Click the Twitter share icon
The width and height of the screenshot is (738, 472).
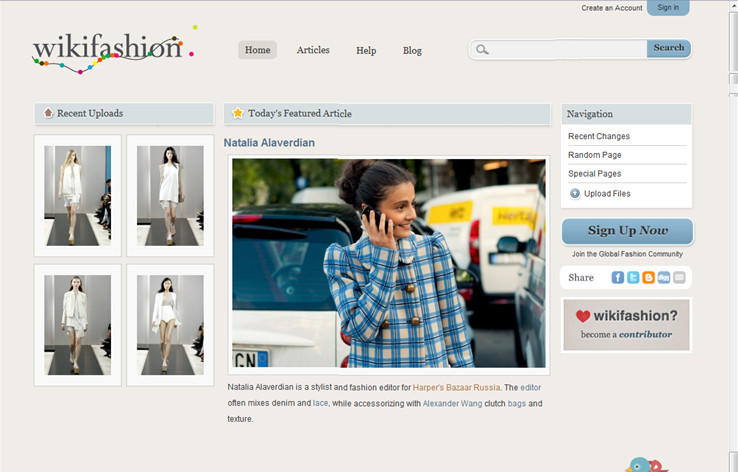click(x=633, y=278)
